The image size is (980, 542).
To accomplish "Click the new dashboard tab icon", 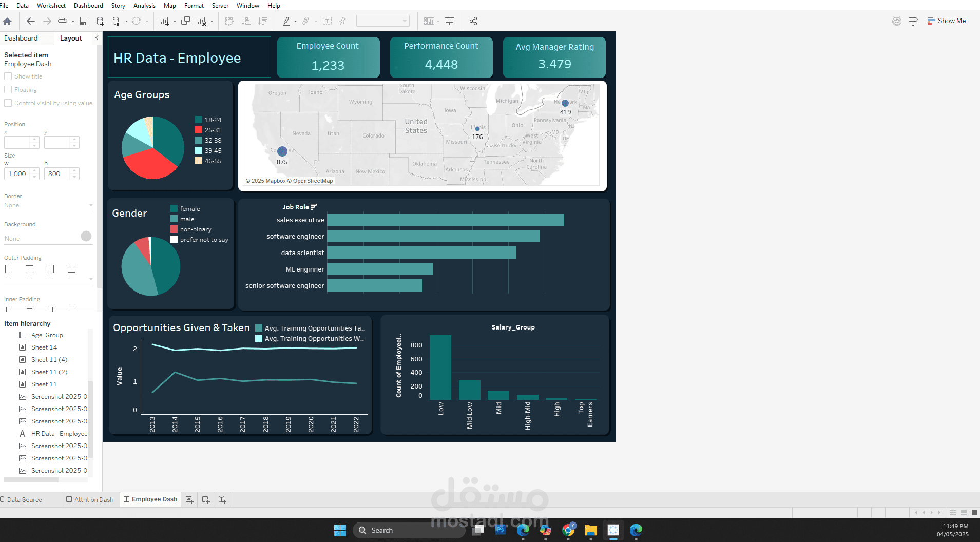I will tap(206, 499).
